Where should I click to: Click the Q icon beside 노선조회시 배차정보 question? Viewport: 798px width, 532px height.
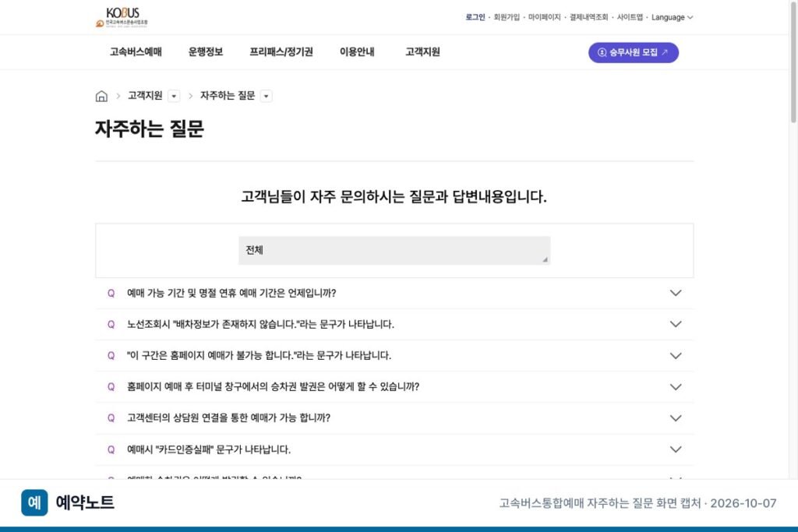111,324
